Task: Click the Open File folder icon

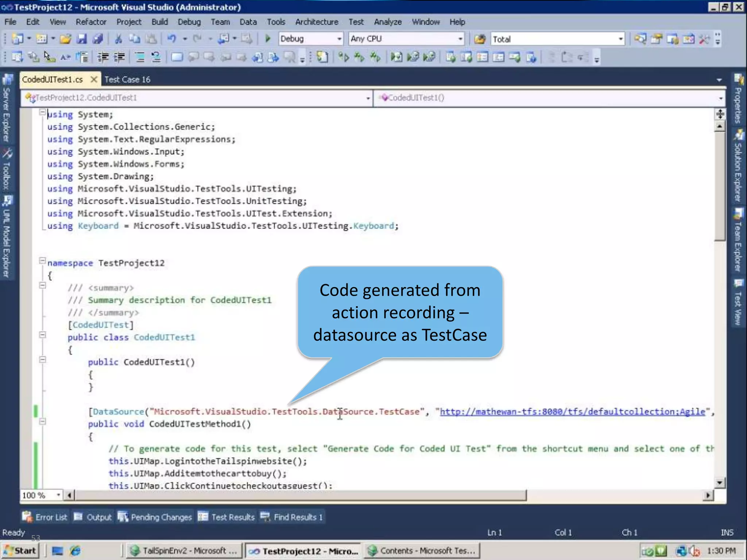Action: pos(66,39)
